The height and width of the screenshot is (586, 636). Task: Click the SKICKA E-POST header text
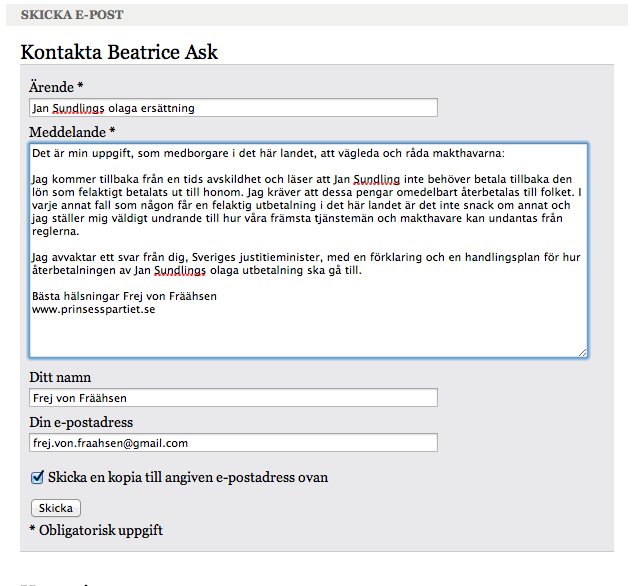tap(72, 15)
